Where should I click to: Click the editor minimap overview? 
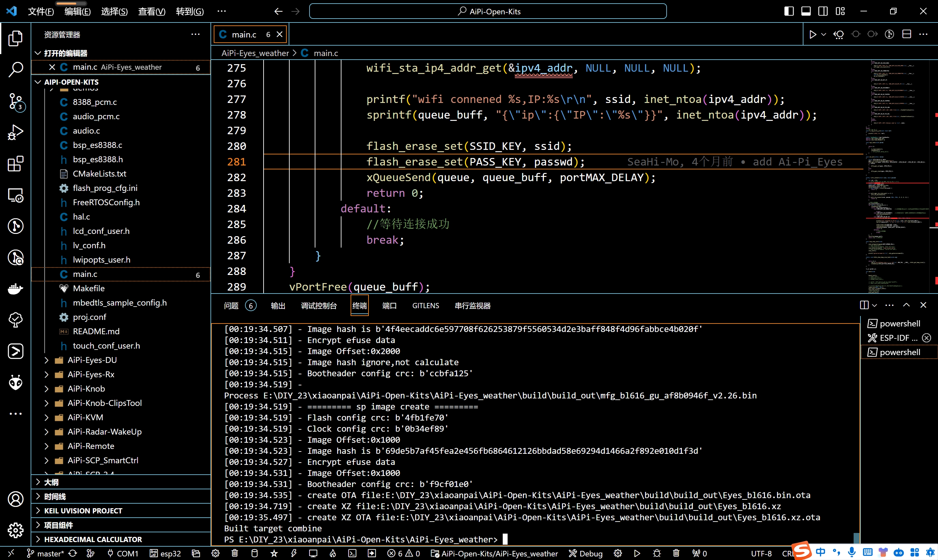[x=898, y=177]
